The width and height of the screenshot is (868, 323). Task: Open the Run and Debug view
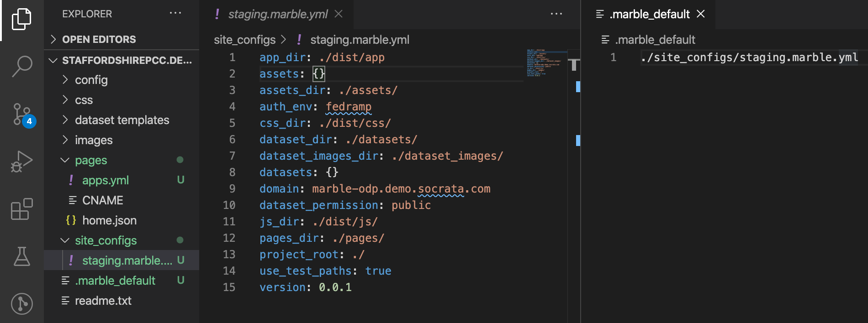point(21,161)
